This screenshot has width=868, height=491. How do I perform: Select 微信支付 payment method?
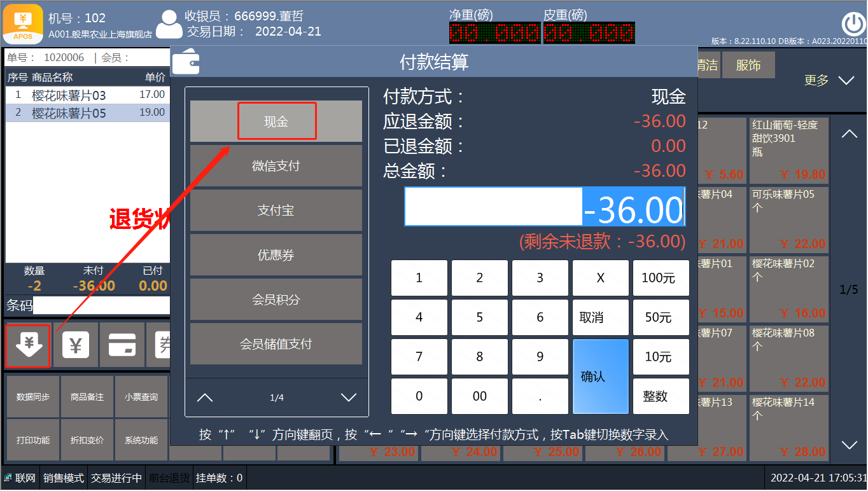pyautogui.click(x=276, y=166)
